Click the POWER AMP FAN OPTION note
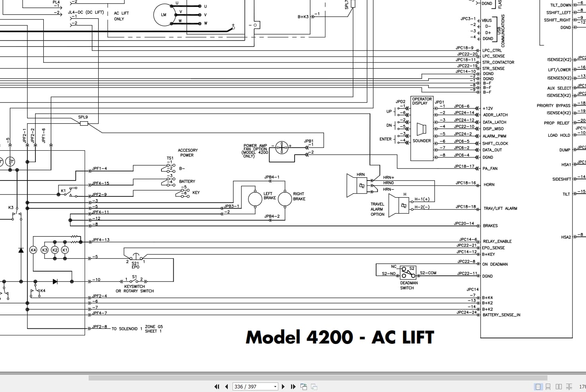The height and width of the screenshot is (392, 586). tap(255, 151)
